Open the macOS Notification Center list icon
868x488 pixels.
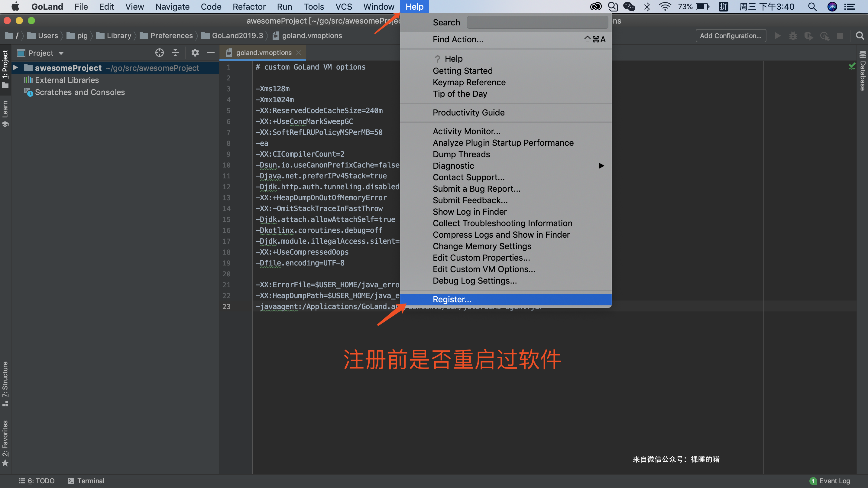click(850, 7)
